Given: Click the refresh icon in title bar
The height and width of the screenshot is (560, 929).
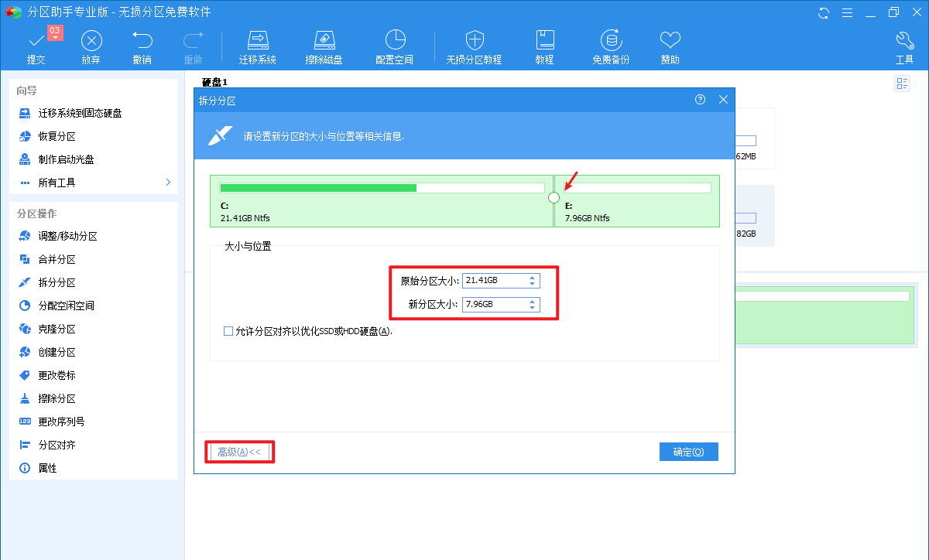Looking at the screenshot, I should click(824, 12).
